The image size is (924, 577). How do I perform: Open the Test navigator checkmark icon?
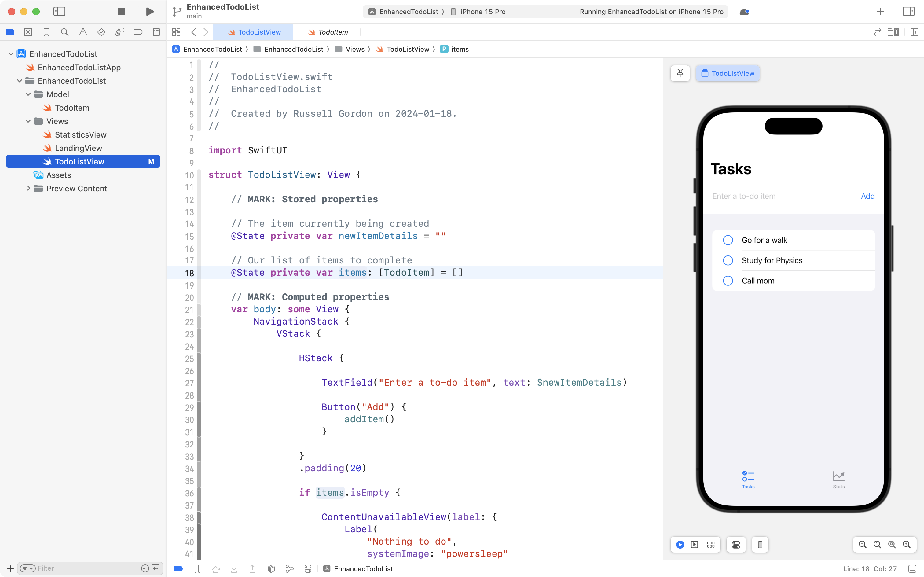101,32
